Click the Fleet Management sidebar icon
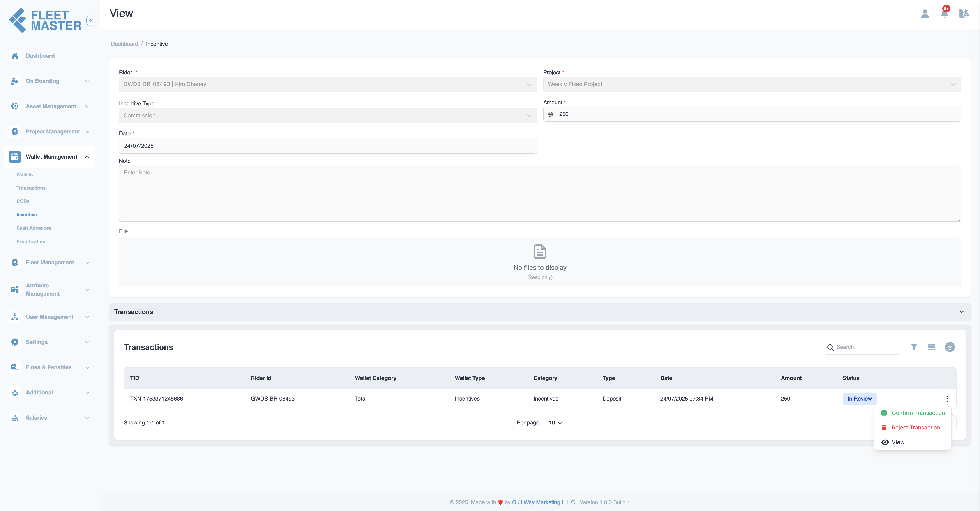Screen dimensions: 980x511 (x=15, y=262)
